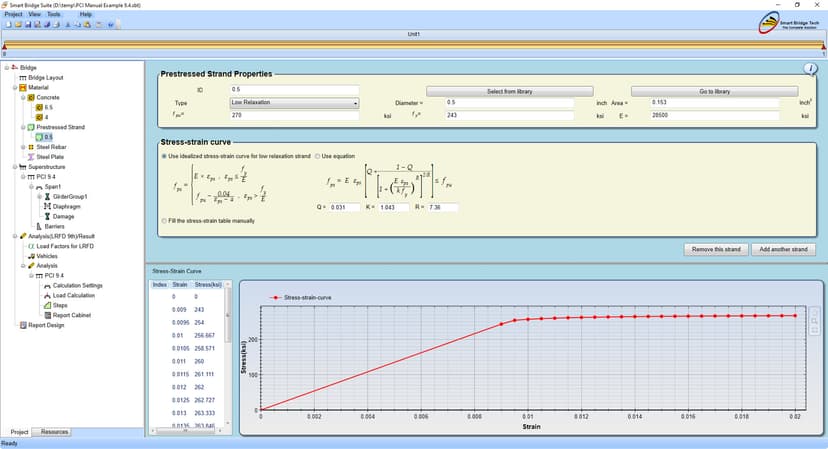The height and width of the screenshot is (449, 828).
Task: Select Bridge Layout in project tree
Action: coord(45,78)
